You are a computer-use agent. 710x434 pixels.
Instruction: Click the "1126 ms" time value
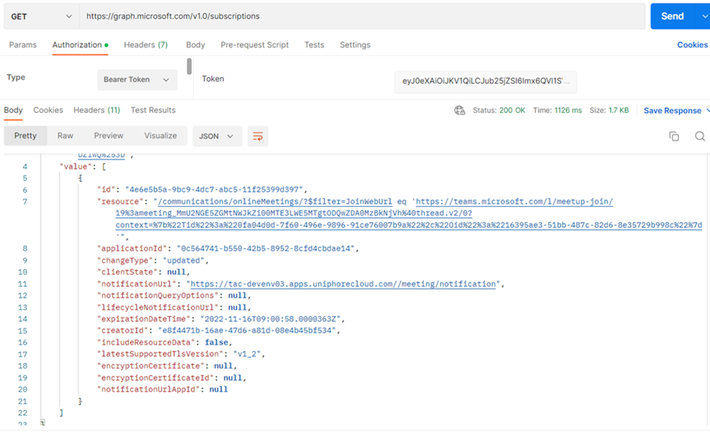point(568,111)
